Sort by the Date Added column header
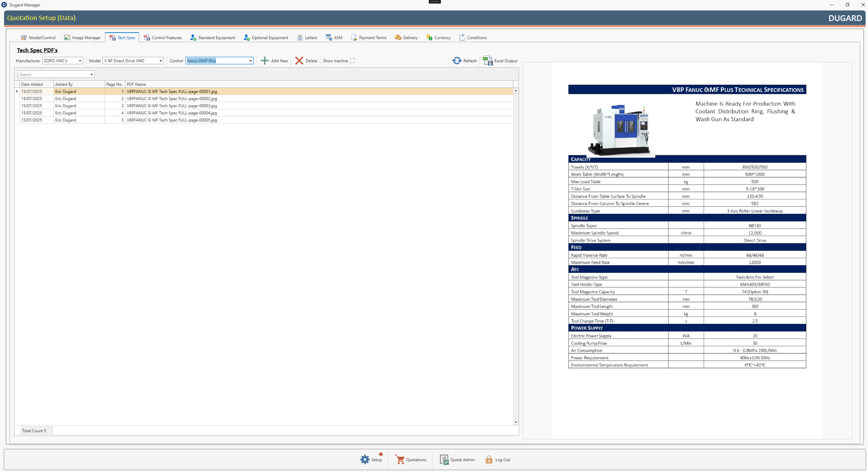This screenshot has width=868, height=472. (32, 84)
